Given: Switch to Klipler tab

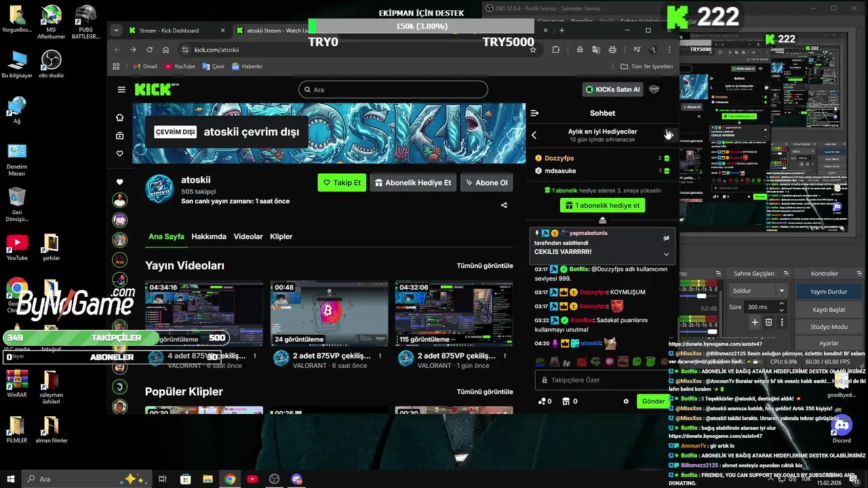Looking at the screenshot, I should coord(281,237).
